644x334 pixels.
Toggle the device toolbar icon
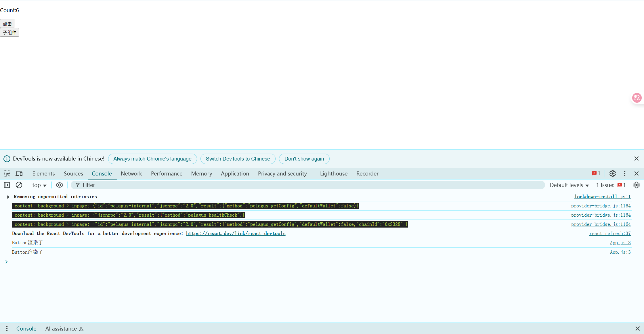click(x=19, y=173)
